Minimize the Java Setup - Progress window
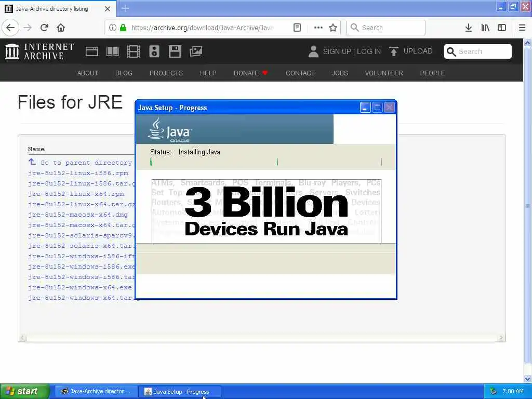 [x=365, y=108]
